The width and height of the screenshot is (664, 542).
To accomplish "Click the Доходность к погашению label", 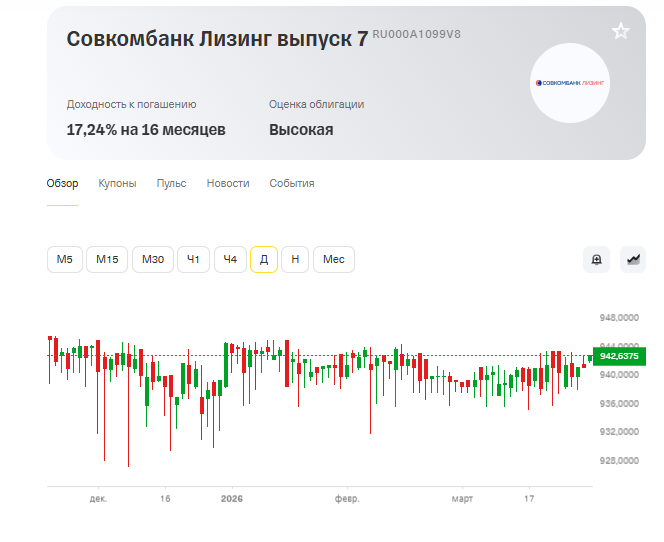I will [131, 104].
